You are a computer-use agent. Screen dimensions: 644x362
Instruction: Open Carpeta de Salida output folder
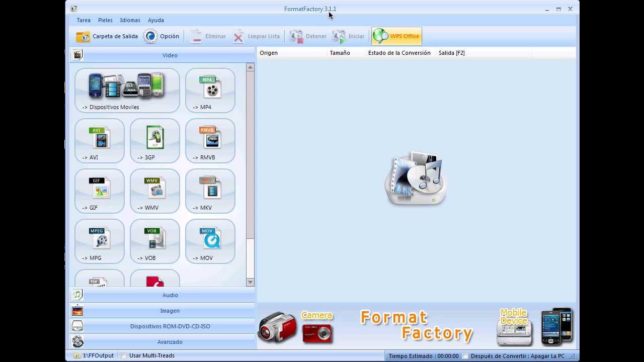tap(107, 36)
